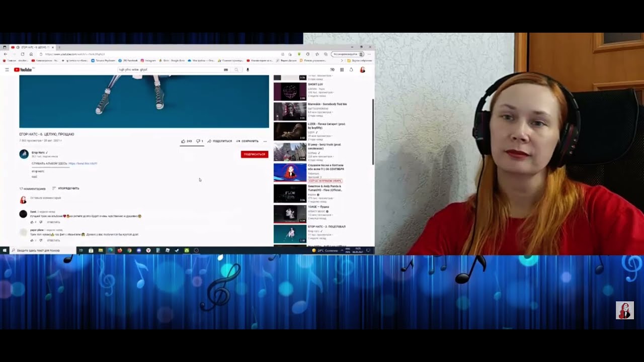The height and width of the screenshot is (362, 644).
Task: Click the weather widget in system tray
Action: [x=325, y=250]
